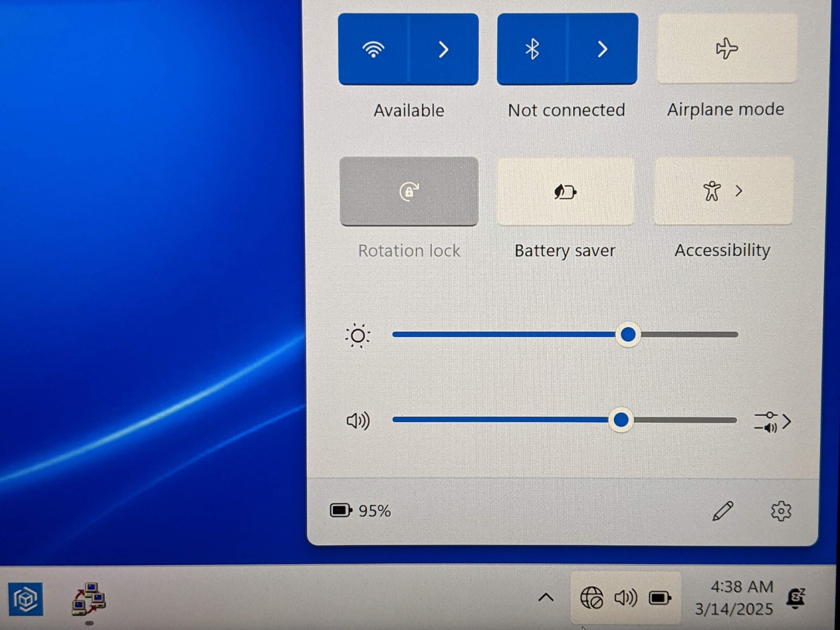Click the date 3/14/2025 on taskbar

[734, 609]
